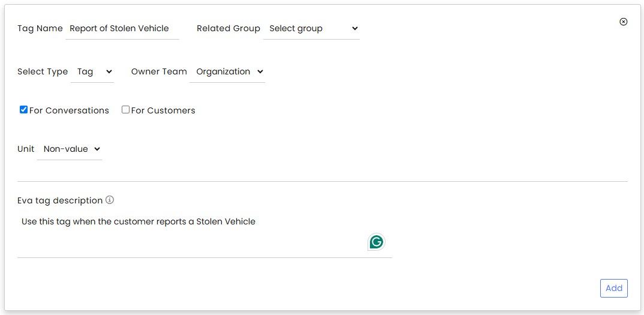Click the For Customers label text
Image resolution: width=644 pixels, height=315 pixels.
tap(163, 110)
